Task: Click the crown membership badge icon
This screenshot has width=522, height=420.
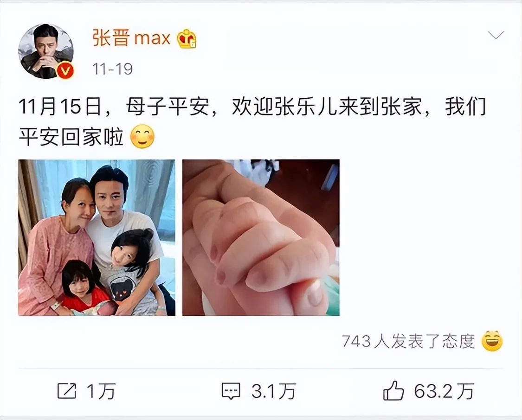Action: tap(187, 38)
